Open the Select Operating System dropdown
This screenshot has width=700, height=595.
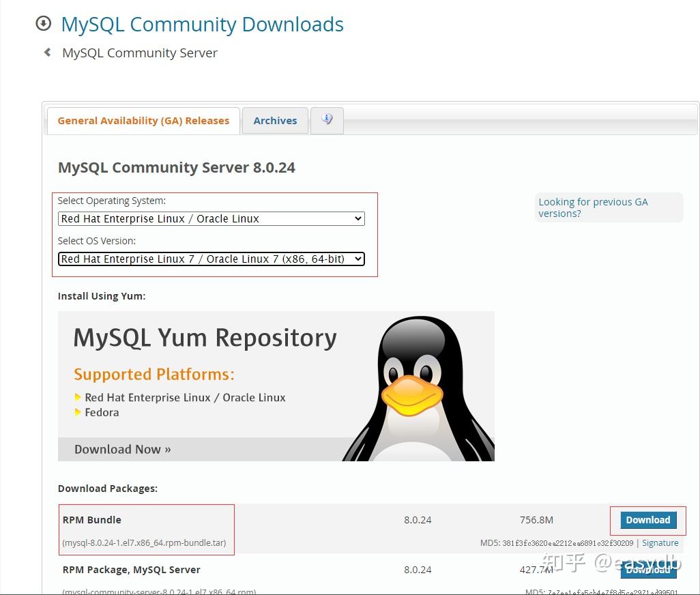tap(212, 218)
